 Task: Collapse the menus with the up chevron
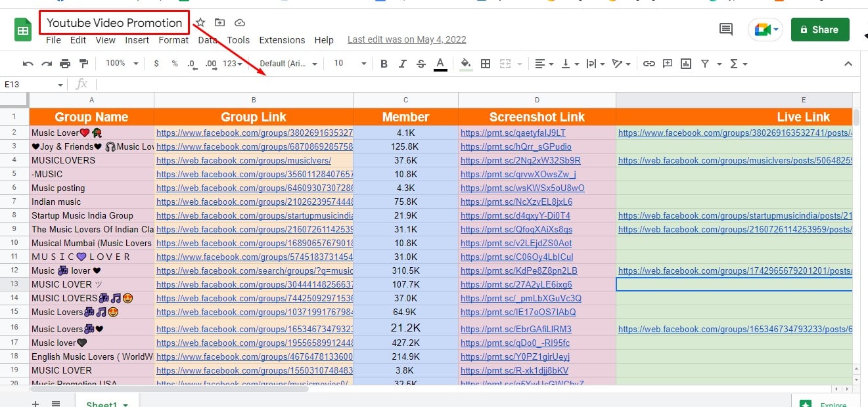pos(848,64)
